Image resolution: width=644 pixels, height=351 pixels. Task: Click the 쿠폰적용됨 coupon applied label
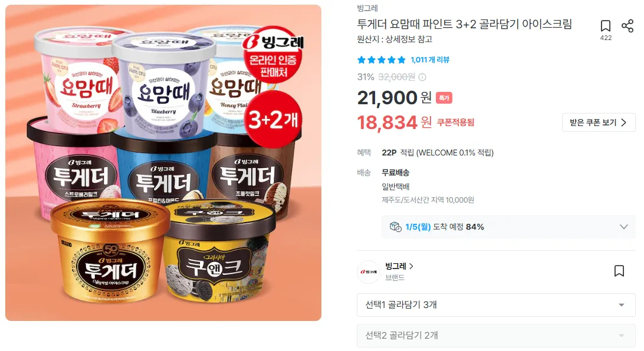pyautogui.click(x=455, y=122)
